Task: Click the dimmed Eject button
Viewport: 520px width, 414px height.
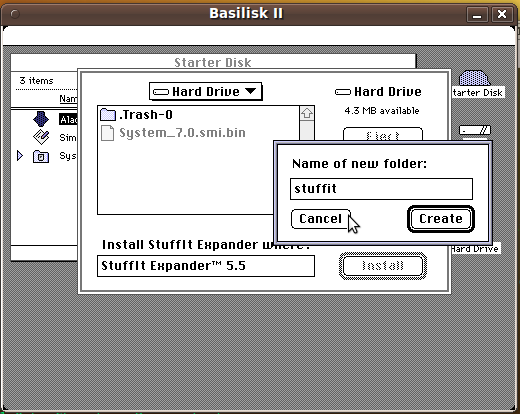Action: coord(383,135)
